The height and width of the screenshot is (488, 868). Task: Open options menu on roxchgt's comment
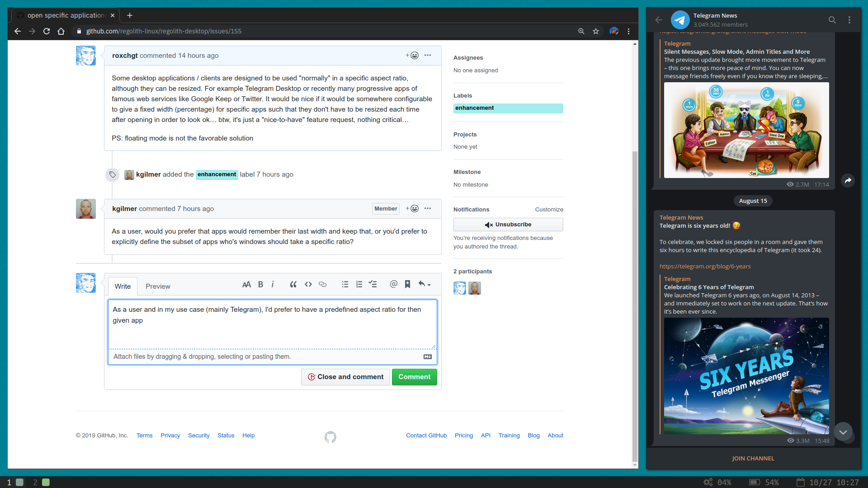tap(428, 55)
